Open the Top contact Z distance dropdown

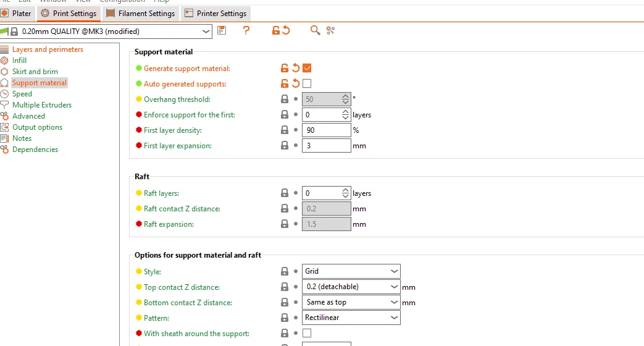[x=394, y=287]
